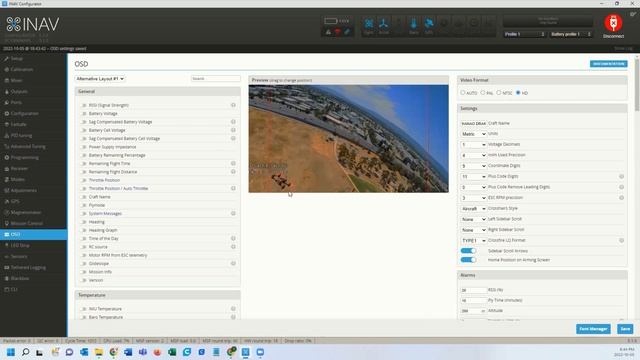Click the Craft Name text field
The width and height of the screenshot is (640, 360).
click(x=473, y=123)
